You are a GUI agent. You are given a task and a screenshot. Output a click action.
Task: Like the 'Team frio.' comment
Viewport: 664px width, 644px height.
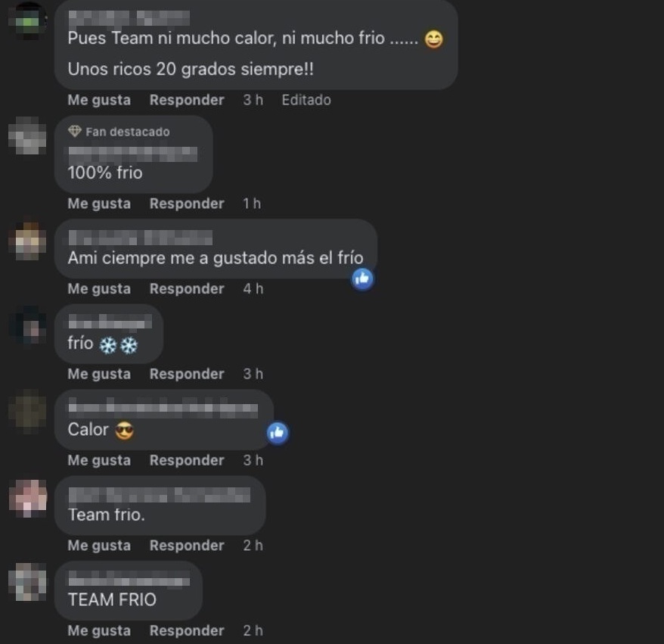click(99, 546)
